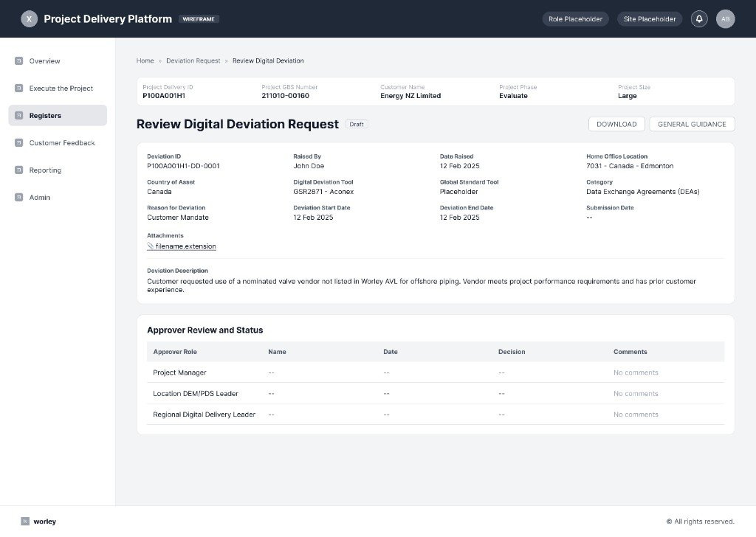Click the Draft status badge

click(x=357, y=124)
